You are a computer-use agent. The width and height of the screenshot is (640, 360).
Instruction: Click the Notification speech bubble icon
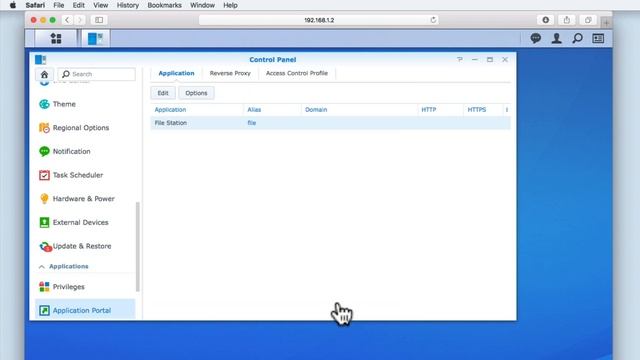tap(44, 151)
